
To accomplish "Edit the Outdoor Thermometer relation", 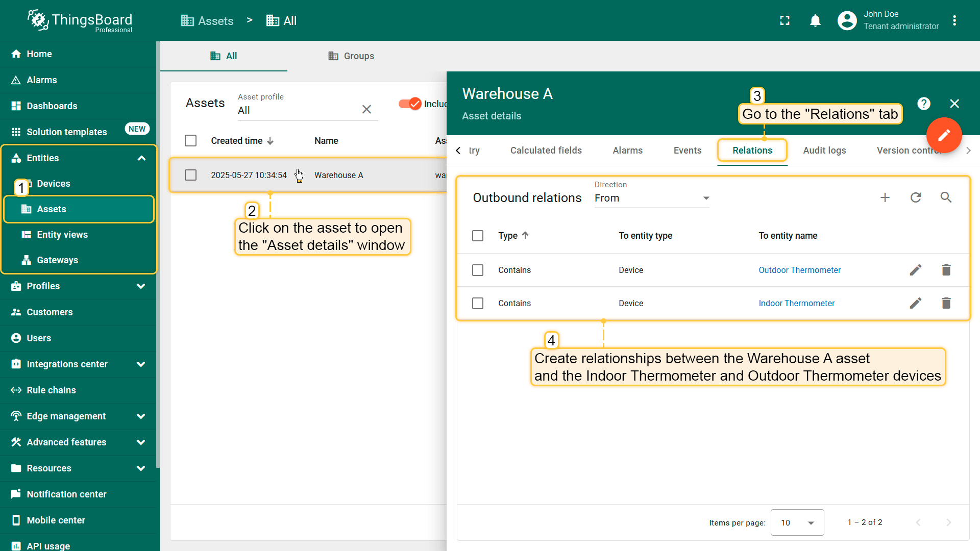I will coord(915,270).
